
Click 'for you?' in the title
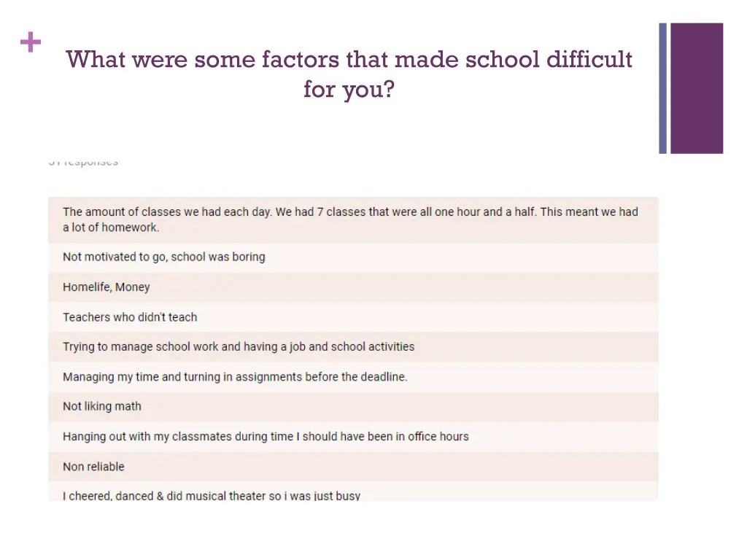349,90
